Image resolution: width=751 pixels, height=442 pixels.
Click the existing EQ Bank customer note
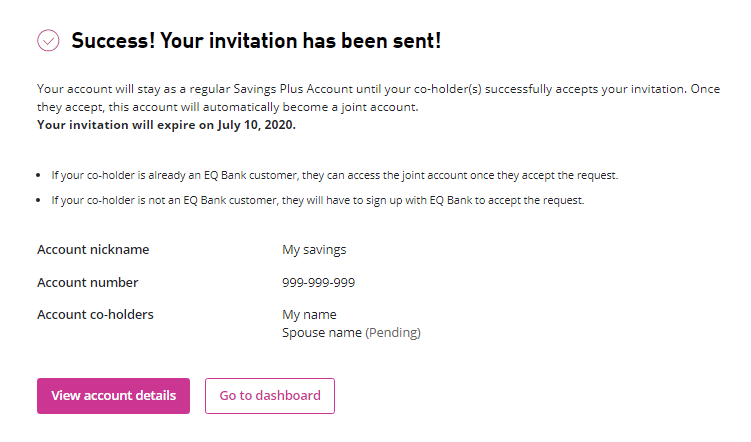click(335, 175)
